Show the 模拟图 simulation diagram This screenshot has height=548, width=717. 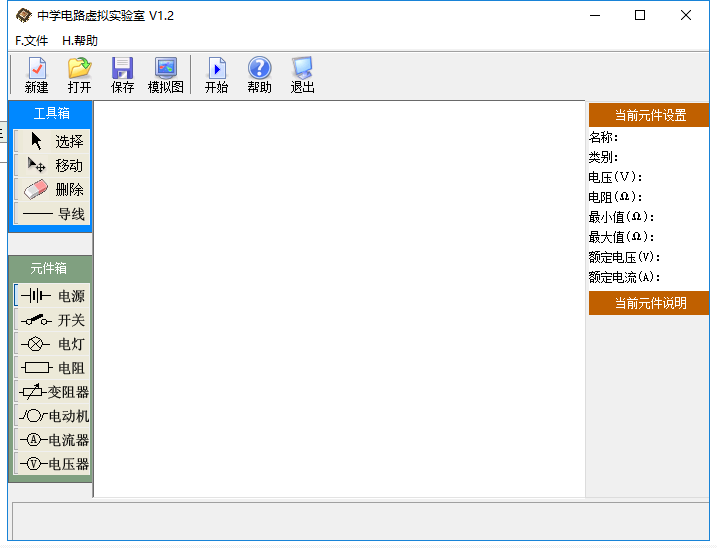[166, 75]
